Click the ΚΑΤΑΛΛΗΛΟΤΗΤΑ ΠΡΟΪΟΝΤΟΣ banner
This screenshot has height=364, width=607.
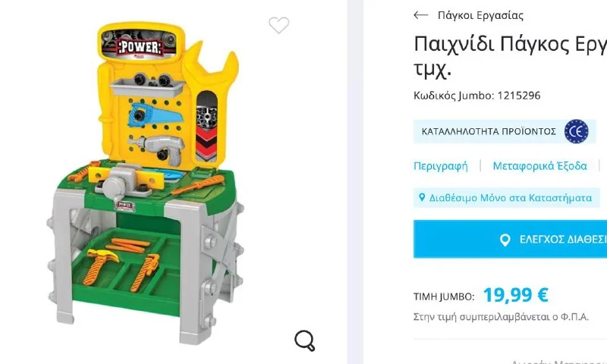(x=505, y=131)
